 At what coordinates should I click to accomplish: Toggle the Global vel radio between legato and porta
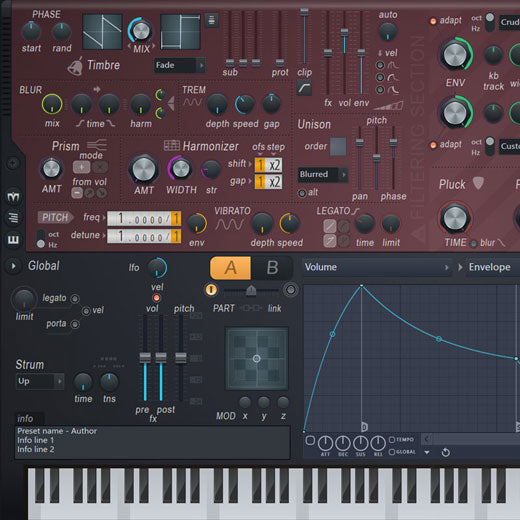click(x=86, y=311)
